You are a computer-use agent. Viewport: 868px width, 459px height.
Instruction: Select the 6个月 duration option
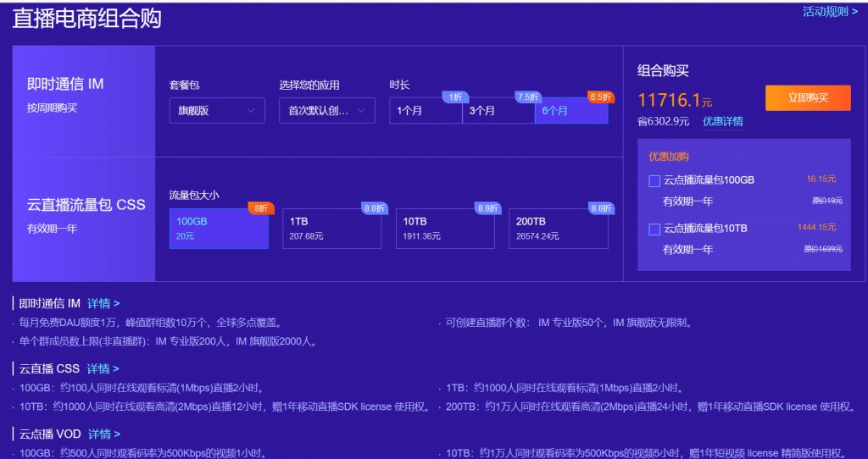(x=571, y=111)
